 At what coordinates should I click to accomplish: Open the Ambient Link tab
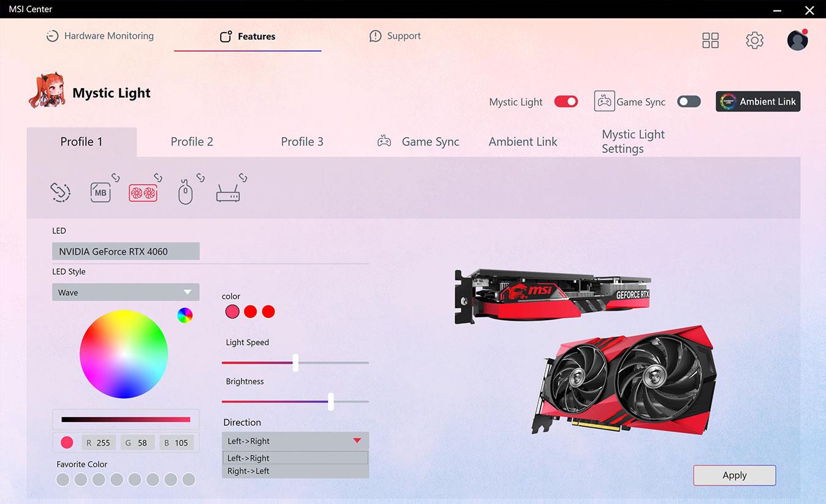(x=523, y=141)
